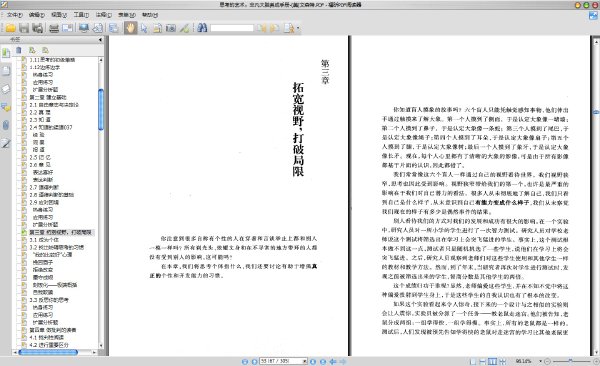Open the 视图 (View) menu

pos(59,15)
